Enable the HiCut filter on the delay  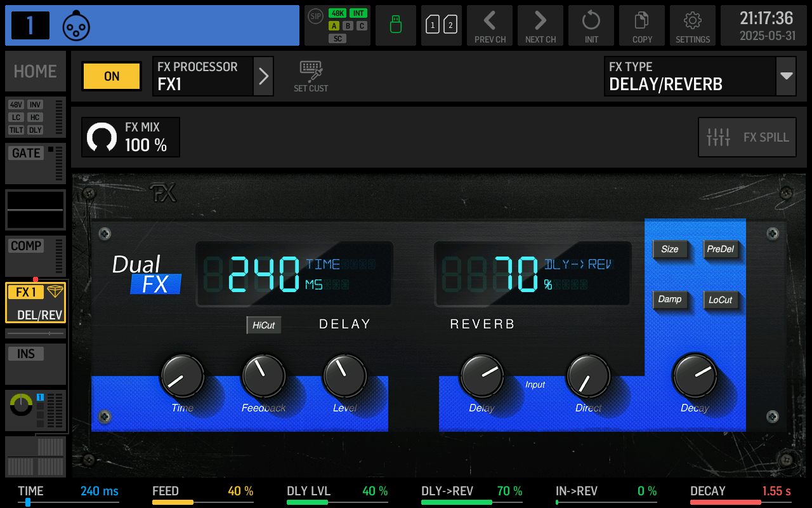click(263, 324)
